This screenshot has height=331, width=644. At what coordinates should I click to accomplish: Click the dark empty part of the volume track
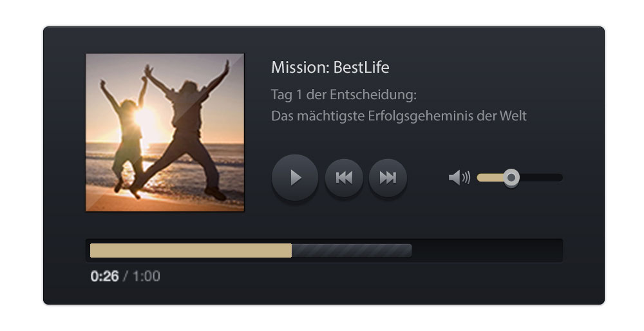pos(542,178)
